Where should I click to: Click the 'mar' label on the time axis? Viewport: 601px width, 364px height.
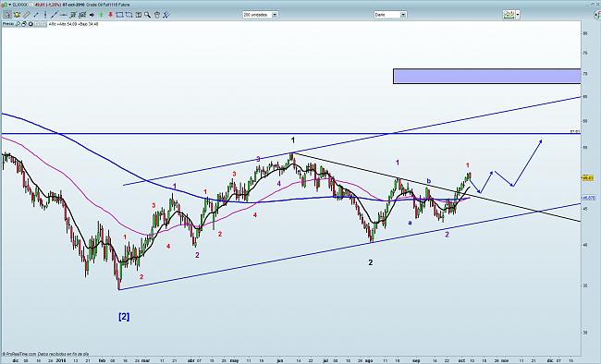145,360
